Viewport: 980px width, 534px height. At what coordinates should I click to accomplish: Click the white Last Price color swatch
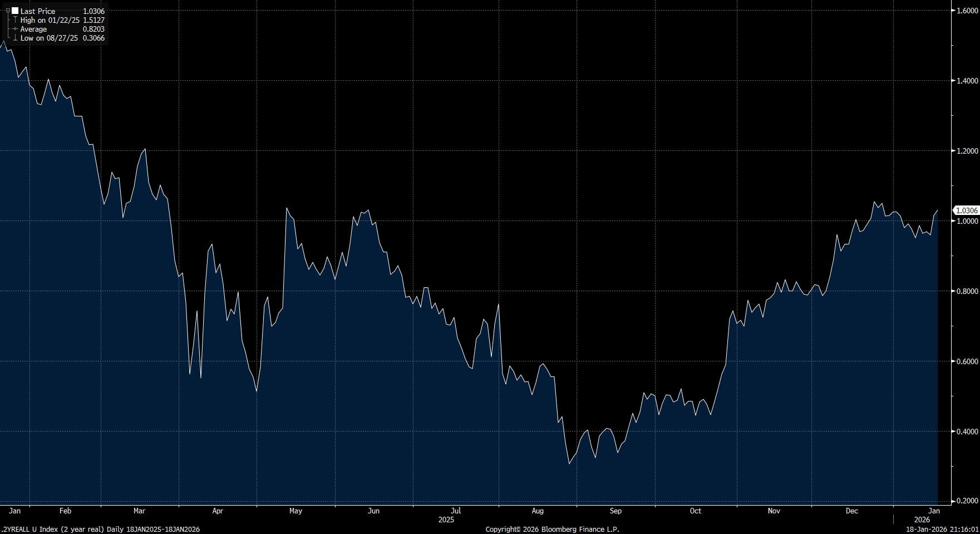pyautogui.click(x=15, y=11)
